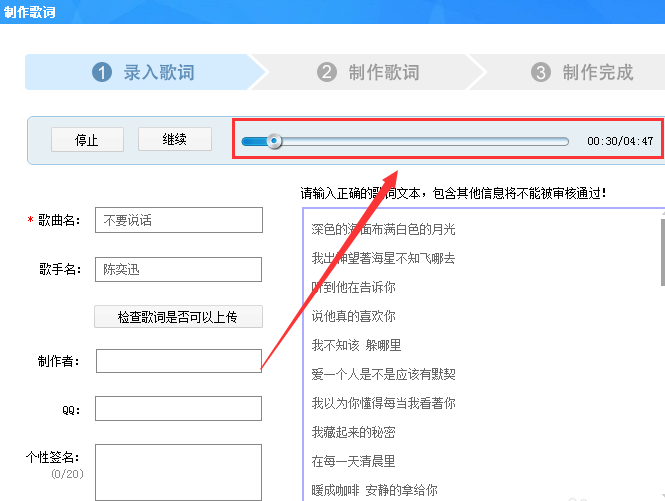
Task: Click the 检查歌词是否可以上传 button
Action: [x=179, y=317]
